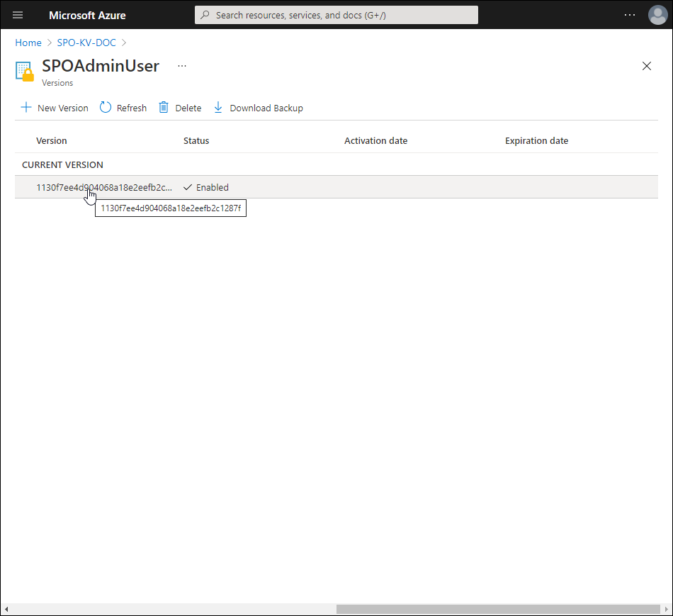This screenshot has width=673, height=616.
Task: Go to the Home breadcrumb link
Action: click(28, 43)
